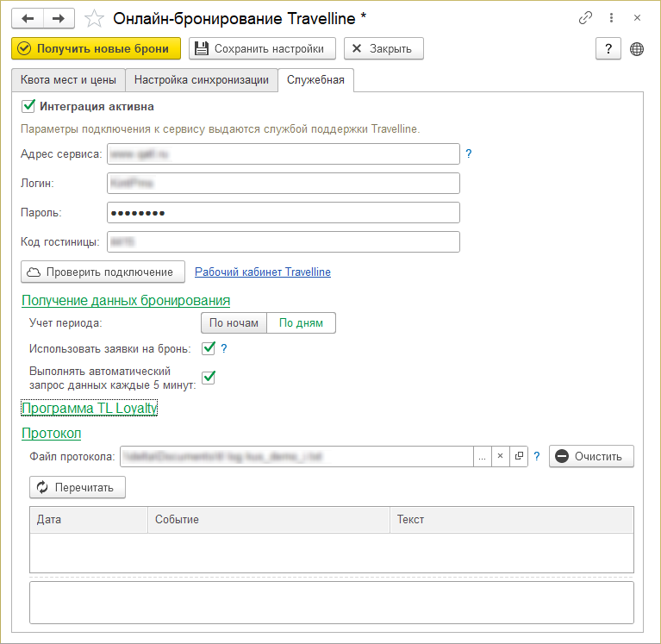661x644 pixels.
Task: Switch to the Квота мест и цены tab
Action: pyautogui.click(x=68, y=79)
